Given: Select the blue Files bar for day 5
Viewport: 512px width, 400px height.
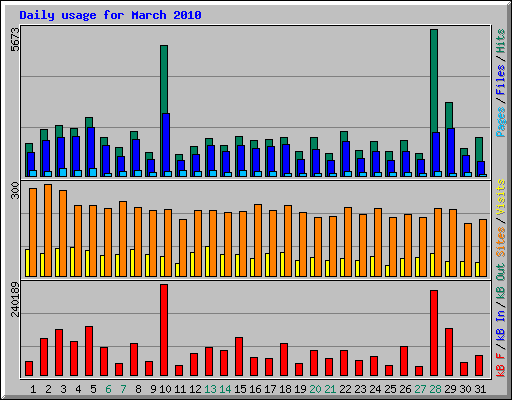Looking at the screenshot, I should [91, 148].
